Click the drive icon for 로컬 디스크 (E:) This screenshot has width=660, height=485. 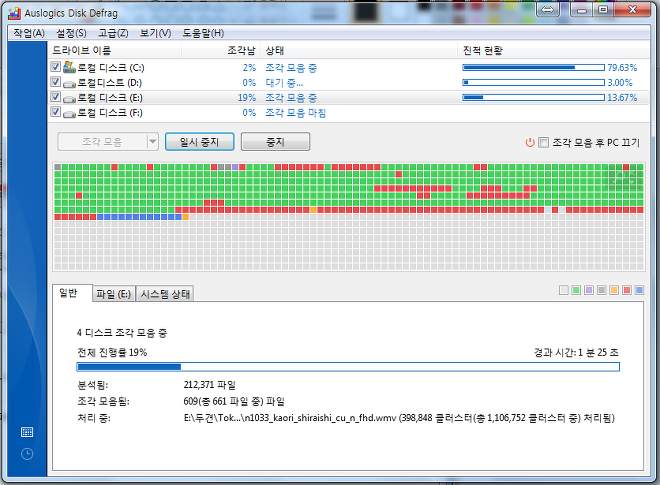click(x=69, y=99)
